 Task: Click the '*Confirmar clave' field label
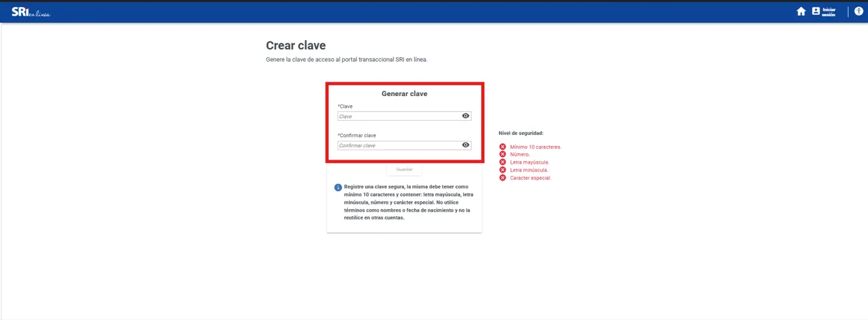(x=356, y=135)
